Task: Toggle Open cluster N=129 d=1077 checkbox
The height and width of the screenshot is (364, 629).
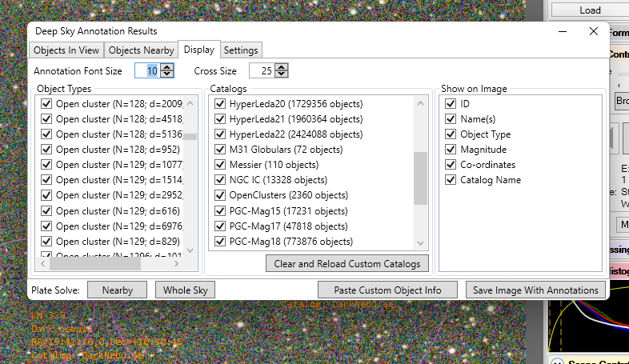Action: click(46, 164)
